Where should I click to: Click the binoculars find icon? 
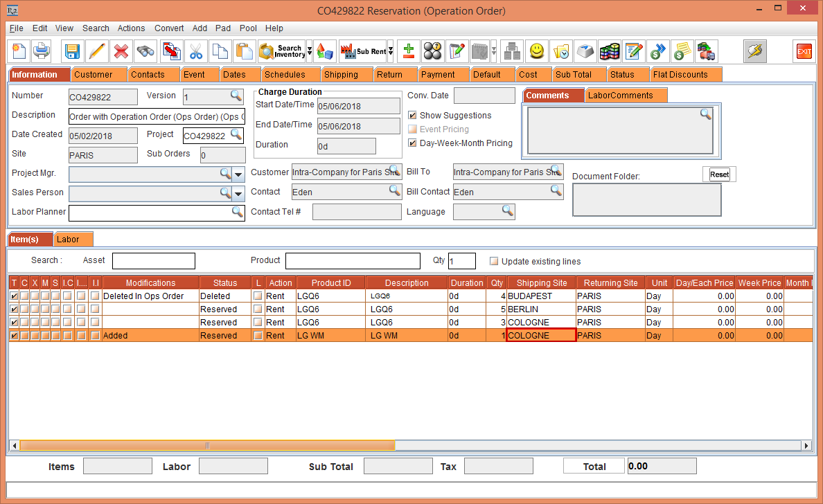tap(145, 51)
